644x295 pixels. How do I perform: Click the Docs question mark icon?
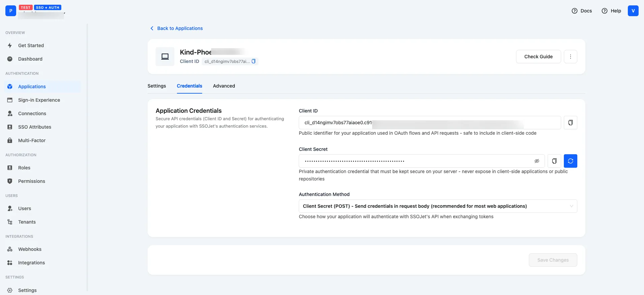[x=575, y=11]
